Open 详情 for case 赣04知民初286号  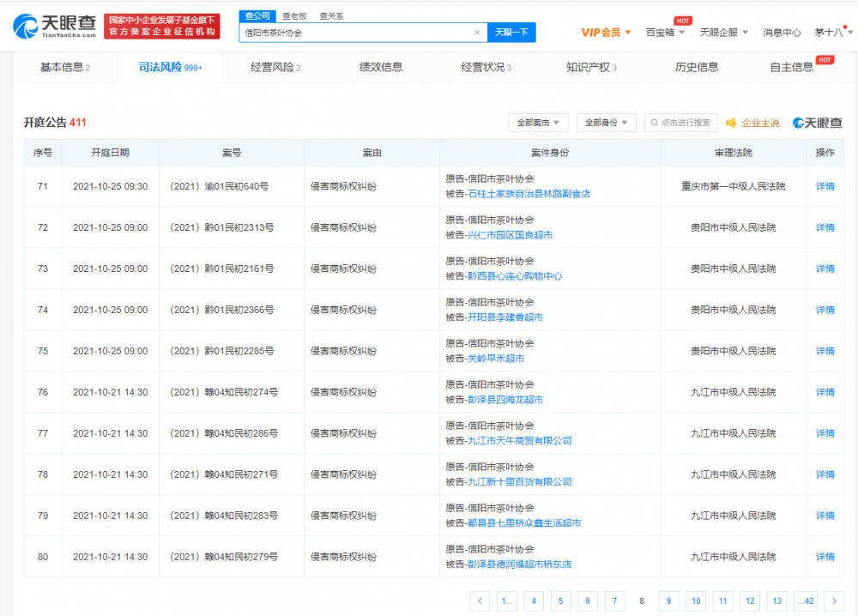pos(825,433)
